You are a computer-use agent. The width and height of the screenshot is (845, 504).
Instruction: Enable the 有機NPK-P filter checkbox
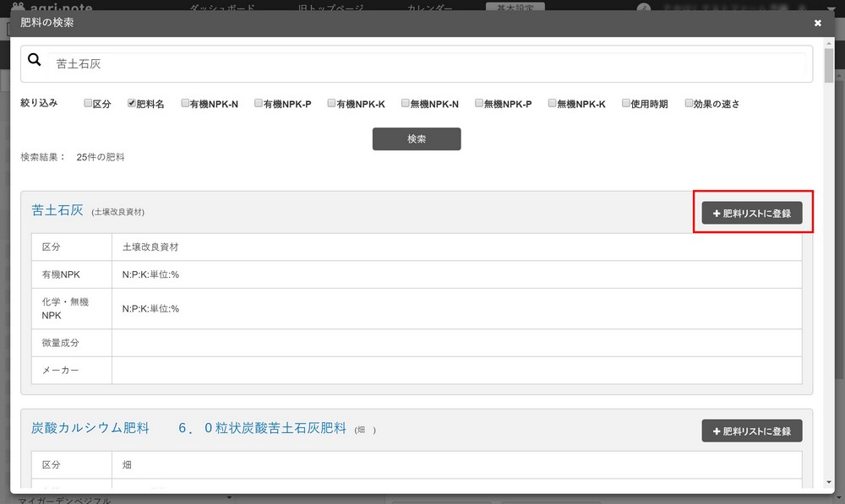pos(259,104)
